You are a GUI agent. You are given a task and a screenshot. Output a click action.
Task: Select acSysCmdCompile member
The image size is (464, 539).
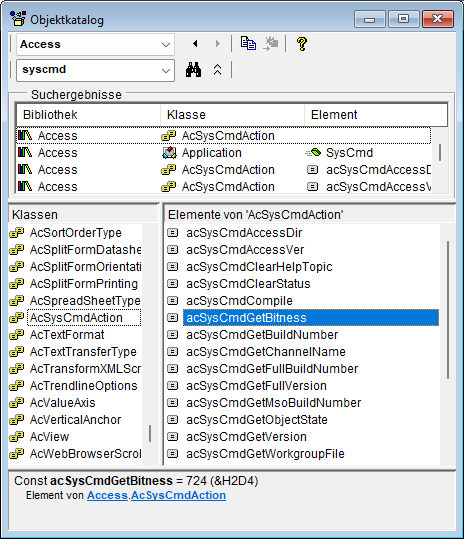(x=239, y=301)
